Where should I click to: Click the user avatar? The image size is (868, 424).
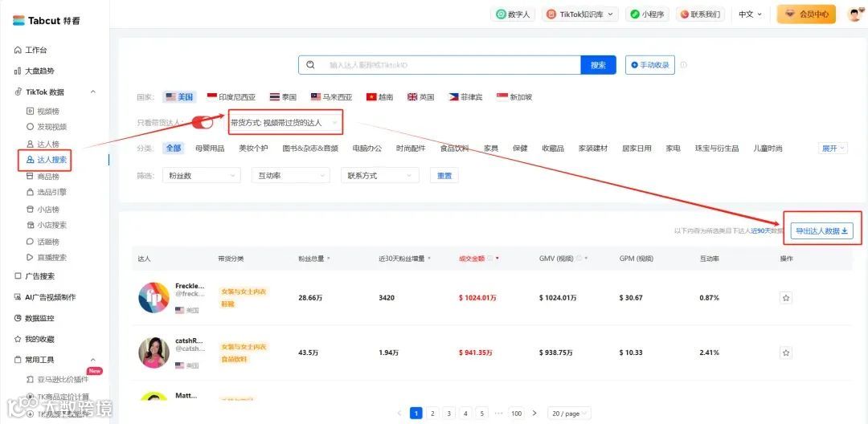855,14
